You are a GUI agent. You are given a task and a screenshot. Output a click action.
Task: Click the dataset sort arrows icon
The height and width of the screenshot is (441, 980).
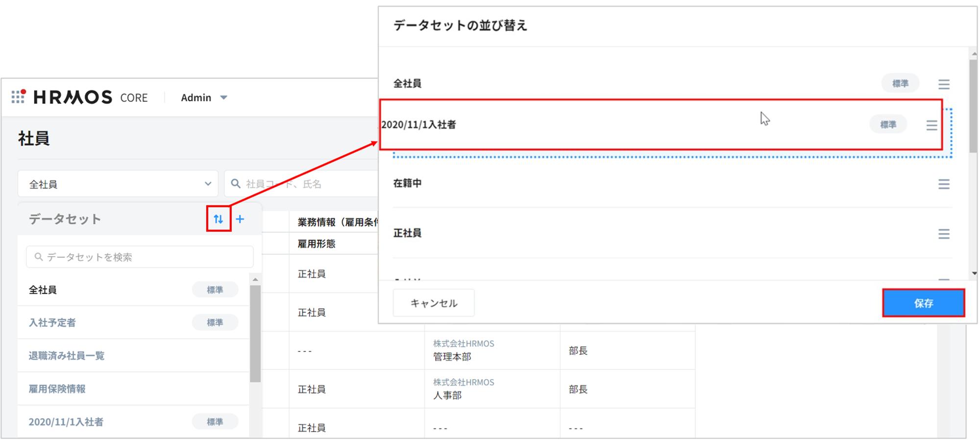coord(219,219)
